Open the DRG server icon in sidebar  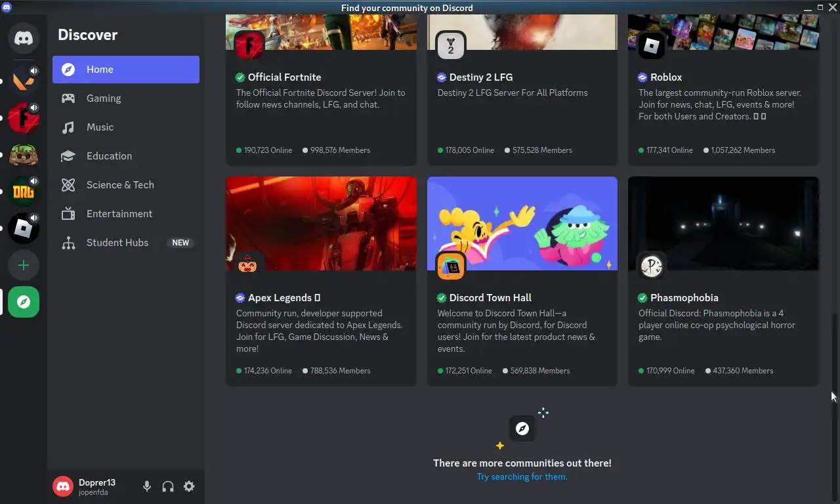click(x=24, y=192)
